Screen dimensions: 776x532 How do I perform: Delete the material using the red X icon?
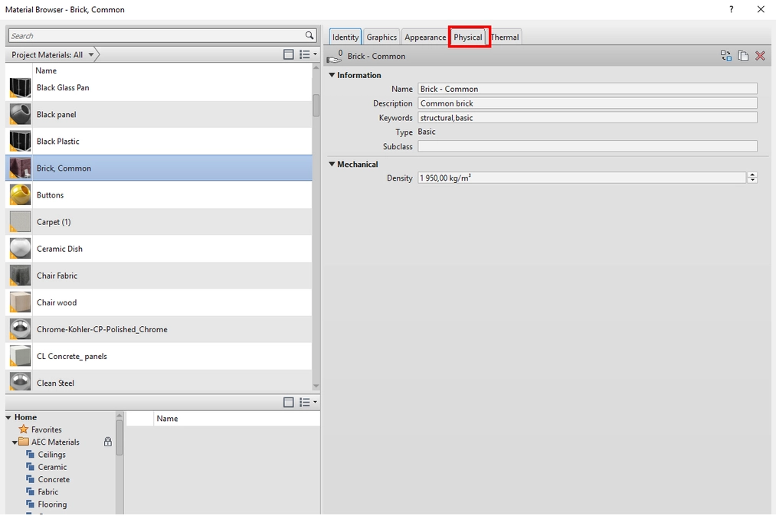tap(759, 55)
